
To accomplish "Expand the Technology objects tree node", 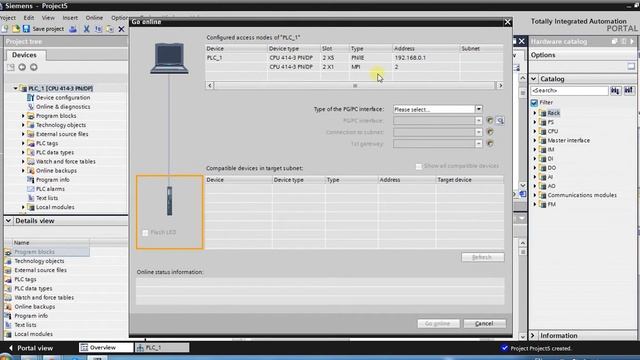I will (x=23, y=125).
